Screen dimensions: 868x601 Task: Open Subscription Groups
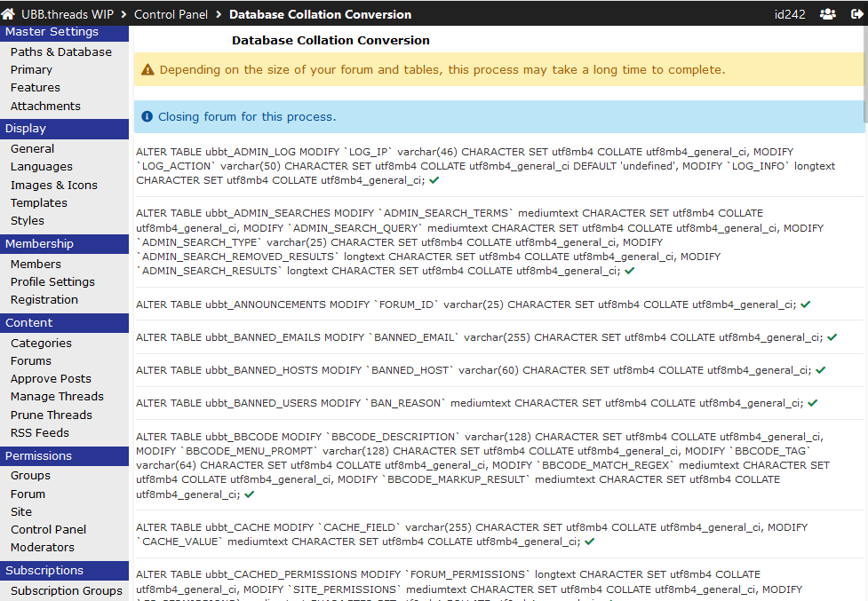click(x=67, y=590)
